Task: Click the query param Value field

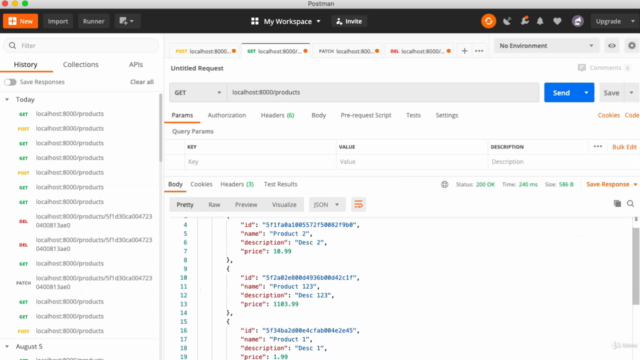Action: (412, 162)
